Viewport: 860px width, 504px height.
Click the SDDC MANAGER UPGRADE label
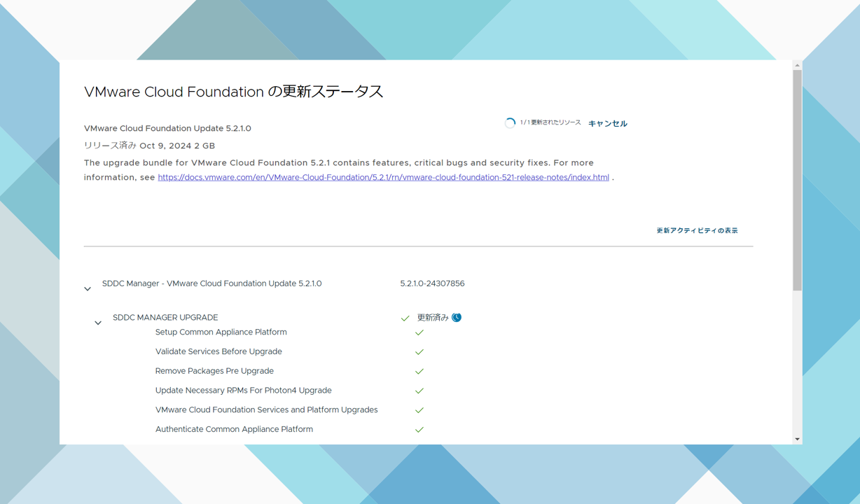point(165,318)
